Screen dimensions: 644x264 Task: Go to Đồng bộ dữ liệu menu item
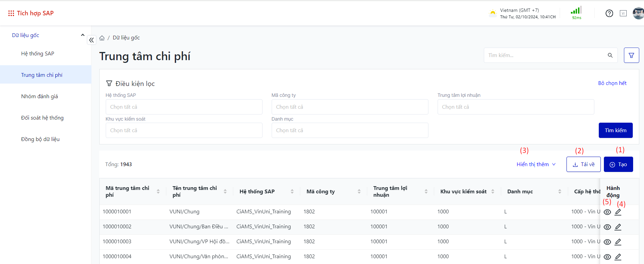(x=40, y=139)
